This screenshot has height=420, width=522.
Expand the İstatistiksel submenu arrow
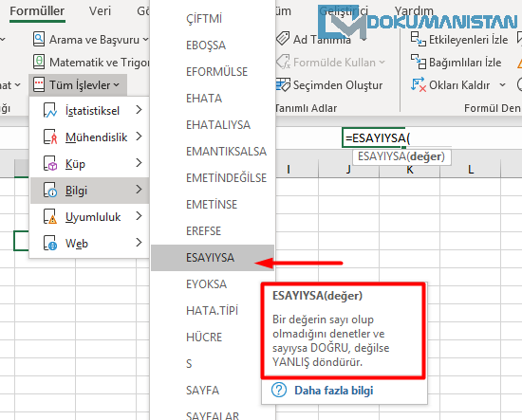139,110
